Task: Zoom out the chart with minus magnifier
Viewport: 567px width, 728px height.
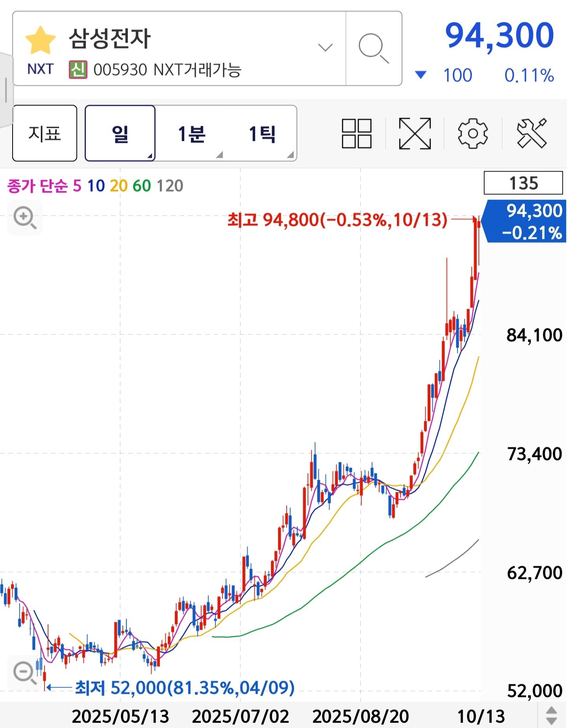Action: pyautogui.click(x=25, y=673)
